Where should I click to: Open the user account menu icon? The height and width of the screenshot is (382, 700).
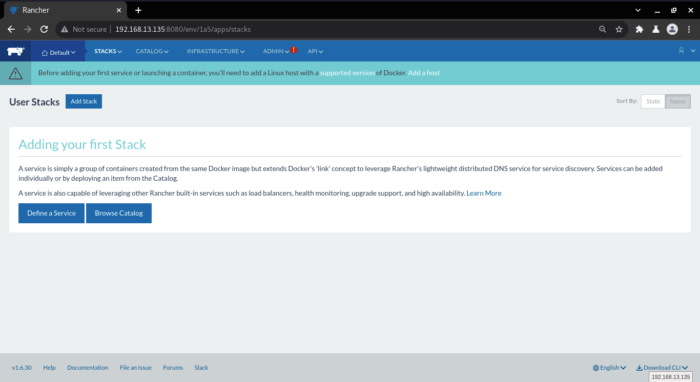click(681, 50)
